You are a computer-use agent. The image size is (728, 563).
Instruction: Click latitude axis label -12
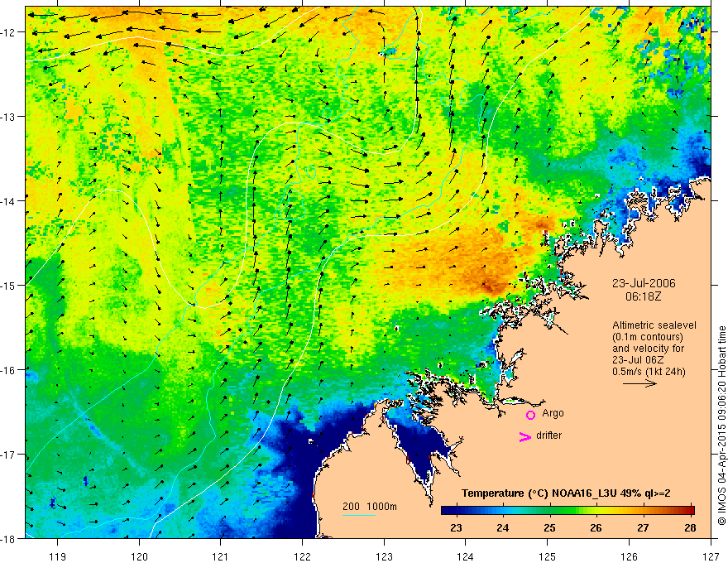(x=8, y=32)
